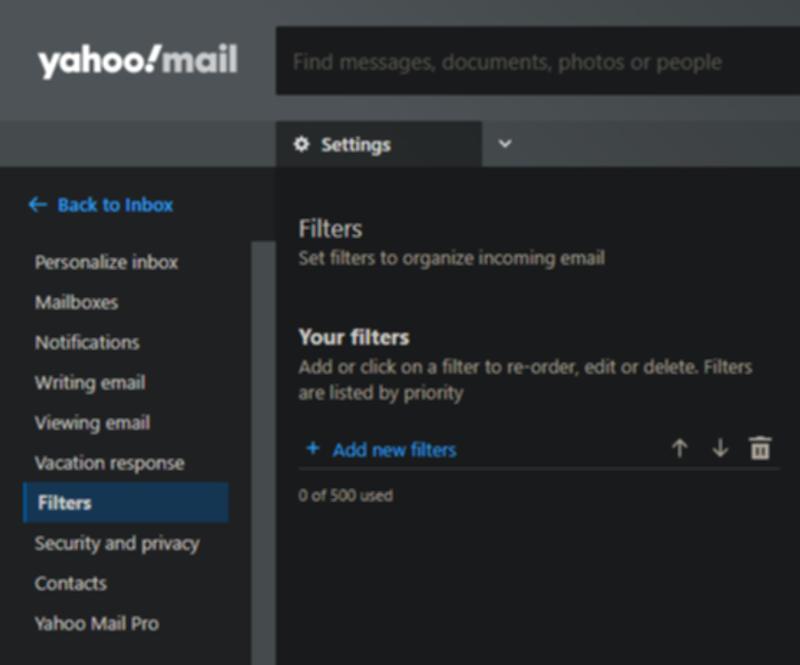
Task: Expand the chevron dropdown beside Settings tab
Action: (505, 144)
